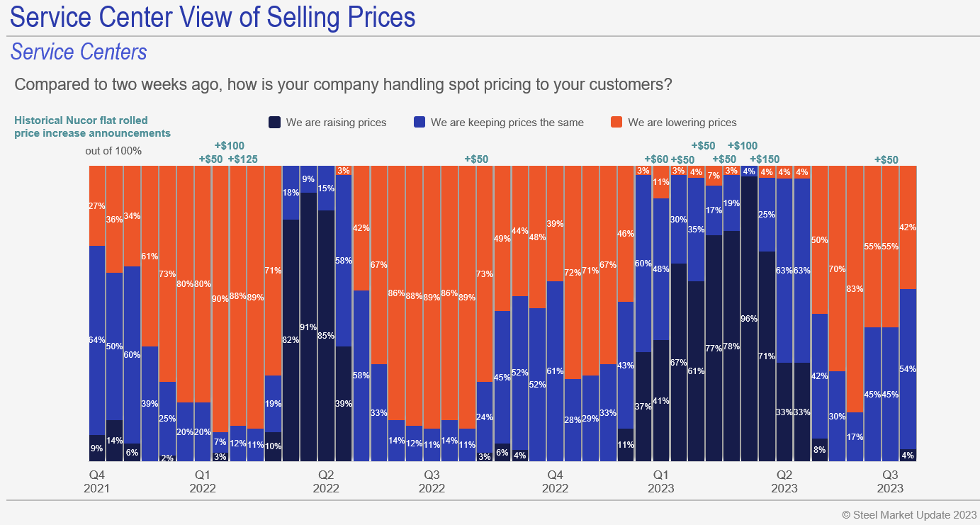
Task: Select the 83% lowering prices bar segment
Action: coord(855,289)
